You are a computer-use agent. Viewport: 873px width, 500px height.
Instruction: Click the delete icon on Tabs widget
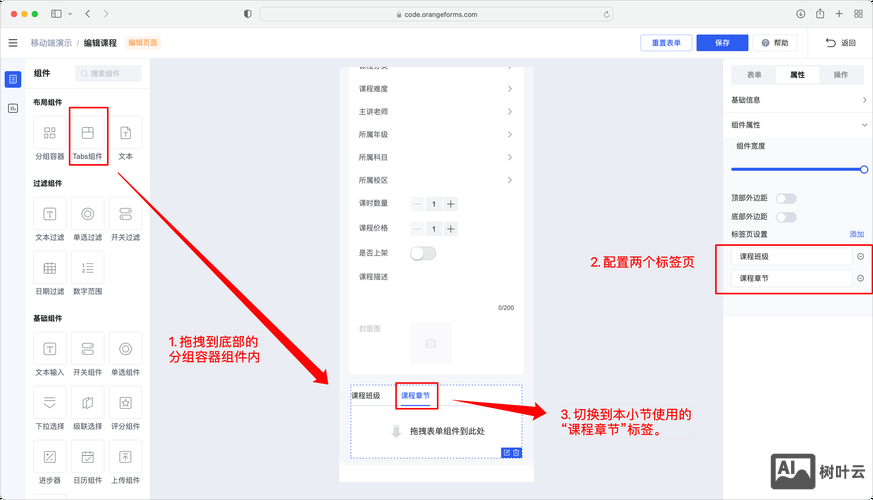tap(516, 453)
